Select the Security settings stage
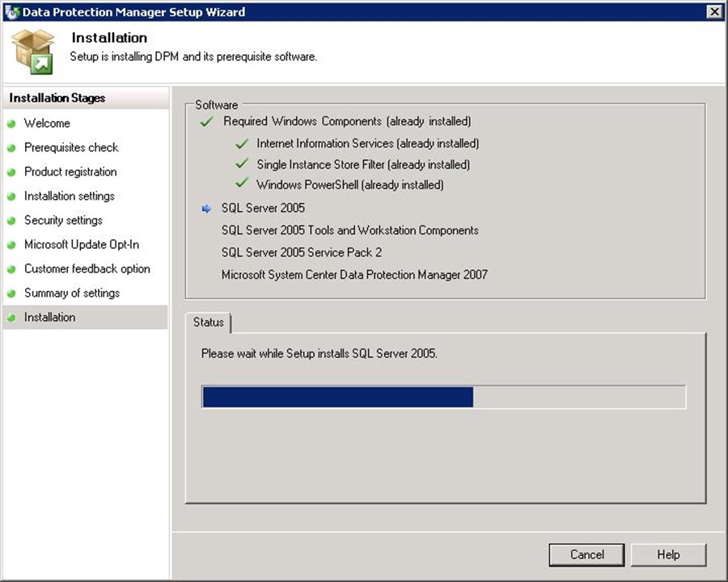The width and height of the screenshot is (728, 582). [63, 220]
